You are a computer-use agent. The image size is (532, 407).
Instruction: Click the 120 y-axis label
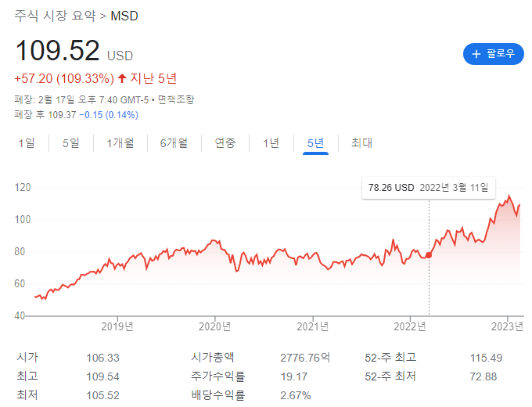click(23, 187)
